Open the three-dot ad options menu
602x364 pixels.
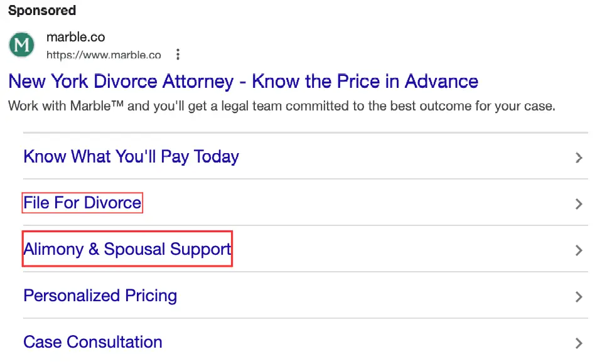click(x=178, y=55)
